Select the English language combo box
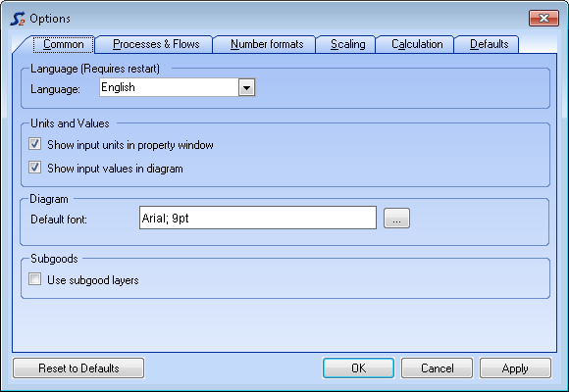The height and width of the screenshot is (392, 569). point(178,87)
